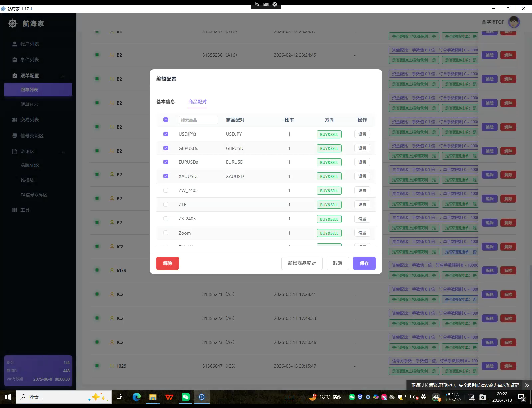Collapse the 跟单配置 menu chevron

click(63, 76)
